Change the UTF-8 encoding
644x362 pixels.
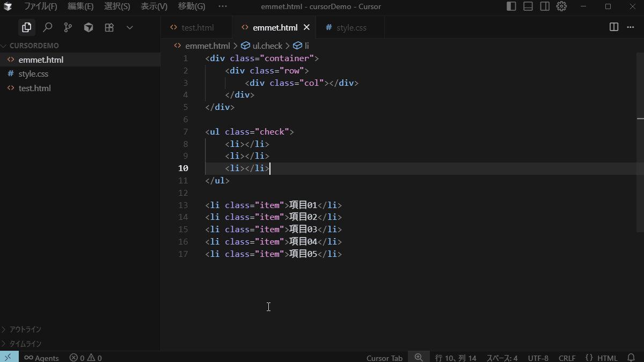click(538, 358)
